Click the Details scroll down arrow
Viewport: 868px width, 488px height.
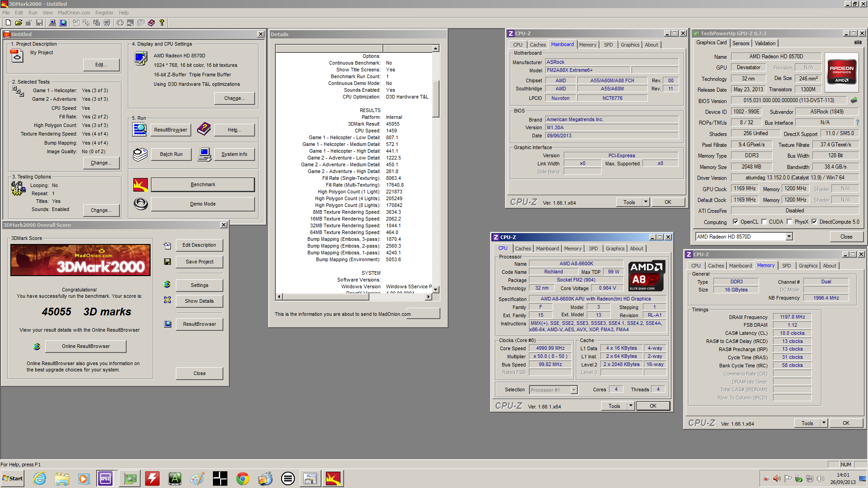(436, 290)
